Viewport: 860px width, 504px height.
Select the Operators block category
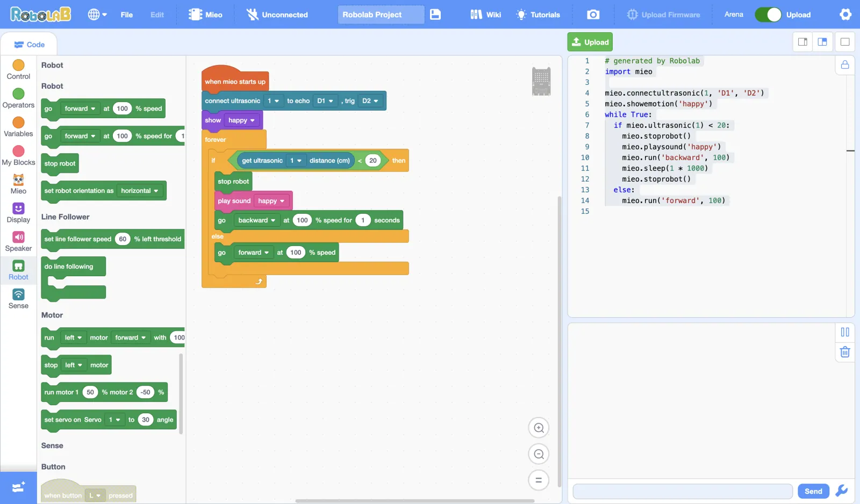18,98
